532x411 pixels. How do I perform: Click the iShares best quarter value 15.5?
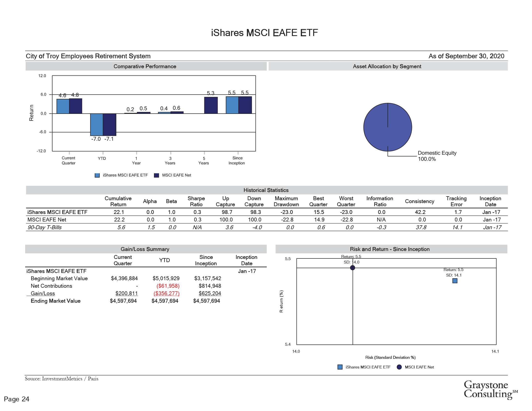click(x=319, y=212)
